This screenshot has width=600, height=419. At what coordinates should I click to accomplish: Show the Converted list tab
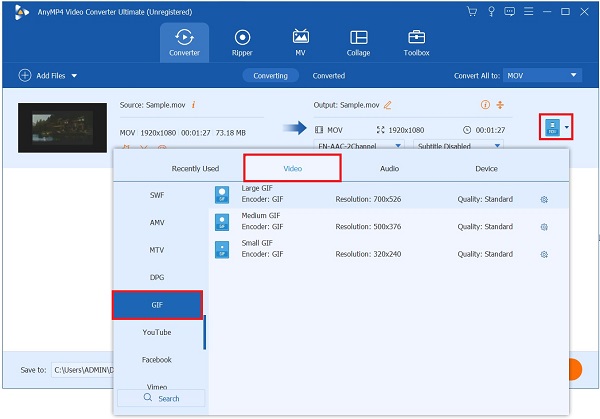click(x=329, y=76)
